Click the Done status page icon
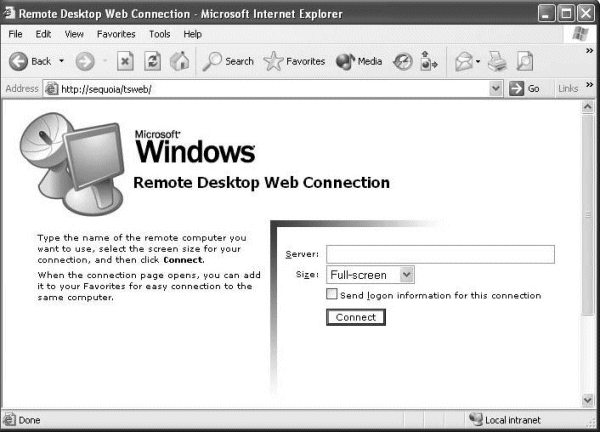 (x=9, y=420)
